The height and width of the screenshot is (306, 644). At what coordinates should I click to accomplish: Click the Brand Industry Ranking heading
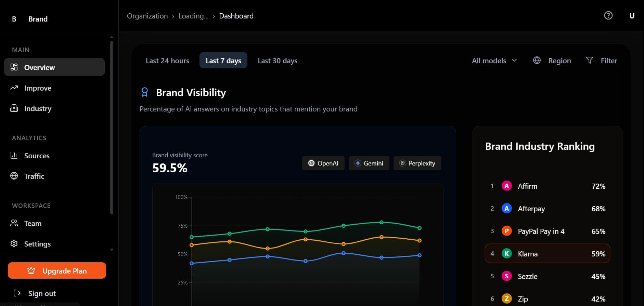tap(540, 146)
